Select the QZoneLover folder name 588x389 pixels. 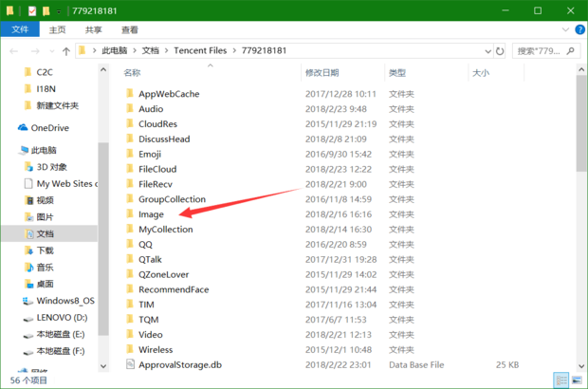tap(163, 274)
